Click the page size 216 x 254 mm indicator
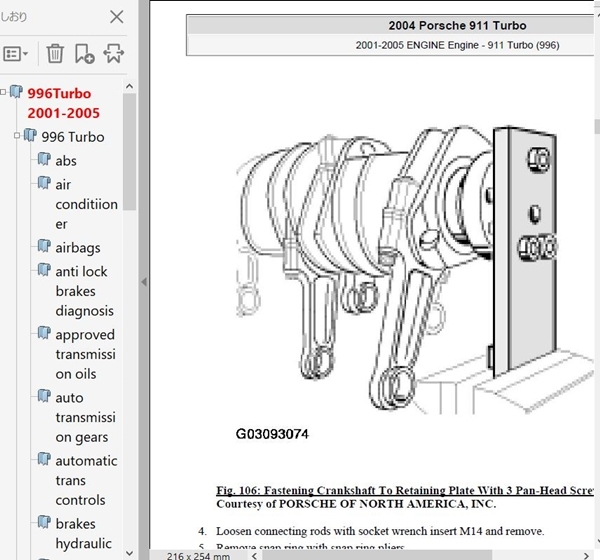600x560 pixels. [x=198, y=556]
